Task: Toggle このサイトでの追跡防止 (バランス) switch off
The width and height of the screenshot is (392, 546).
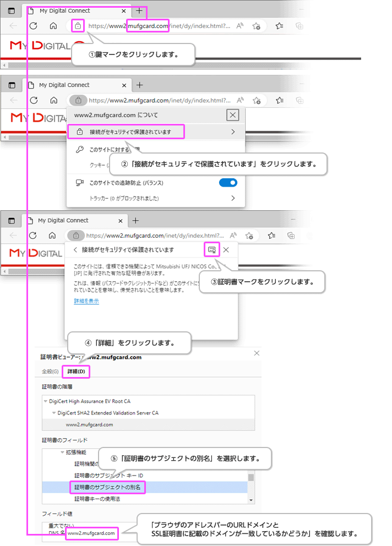Action: pos(228,183)
